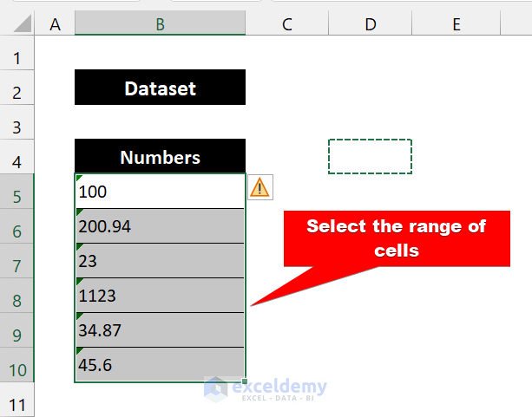
Task: Click the Dataset title cell
Action: (161, 88)
